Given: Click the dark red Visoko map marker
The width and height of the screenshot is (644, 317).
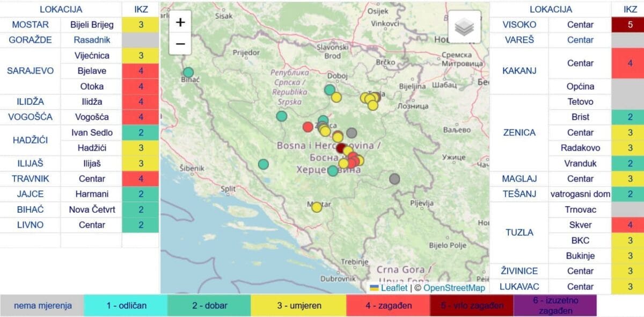Looking at the screenshot, I should pos(341,148).
